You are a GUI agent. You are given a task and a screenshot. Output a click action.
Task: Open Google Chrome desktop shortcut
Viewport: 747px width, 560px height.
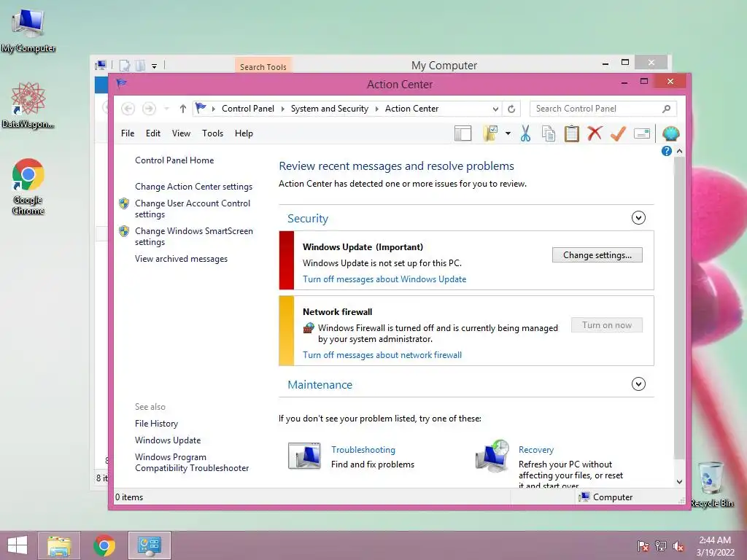[28, 187]
